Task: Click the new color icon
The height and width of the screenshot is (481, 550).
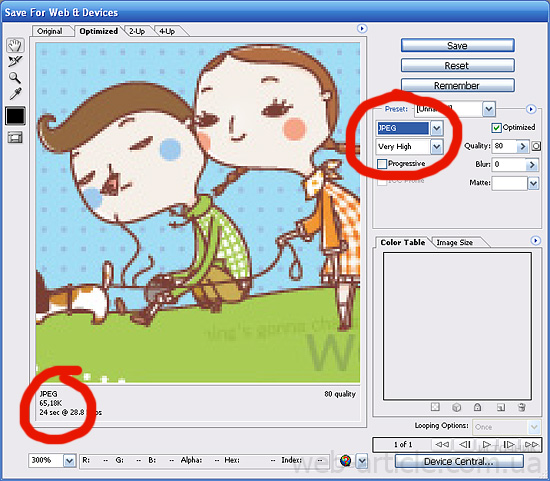Action: (501, 407)
